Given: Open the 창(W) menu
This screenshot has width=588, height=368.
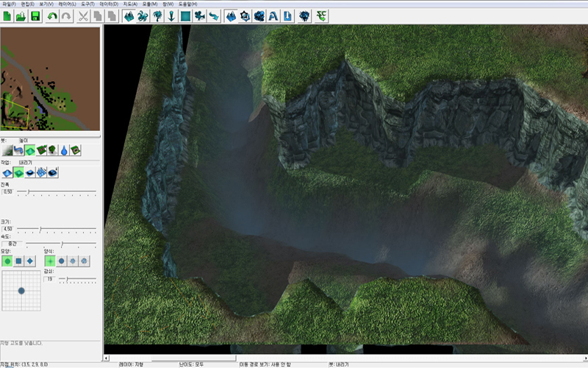Looking at the screenshot, I should [x=168, y=4].
